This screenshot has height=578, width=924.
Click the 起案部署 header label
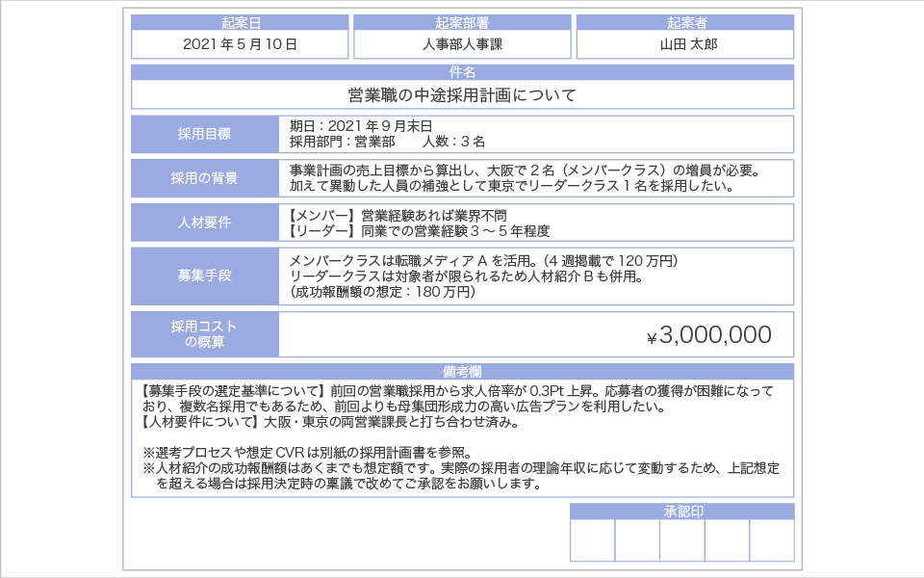pyautogui.click(x=462, y=23)
